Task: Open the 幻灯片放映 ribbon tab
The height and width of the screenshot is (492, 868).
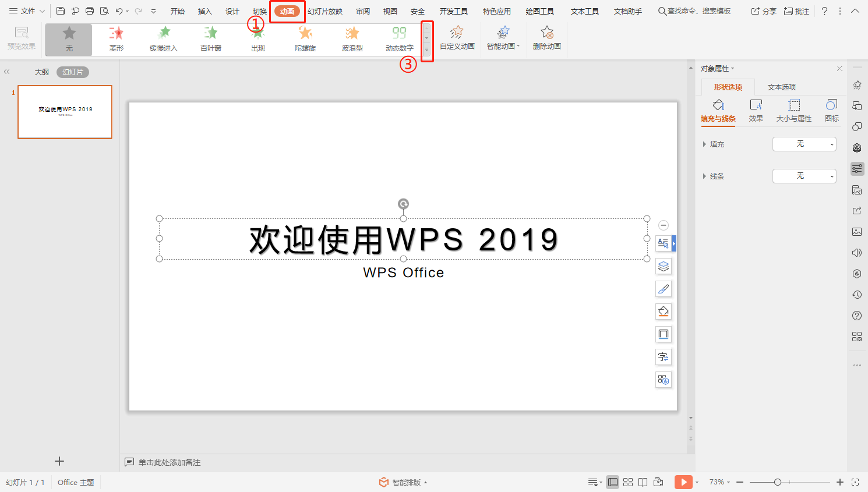Action: click(325, 11)
